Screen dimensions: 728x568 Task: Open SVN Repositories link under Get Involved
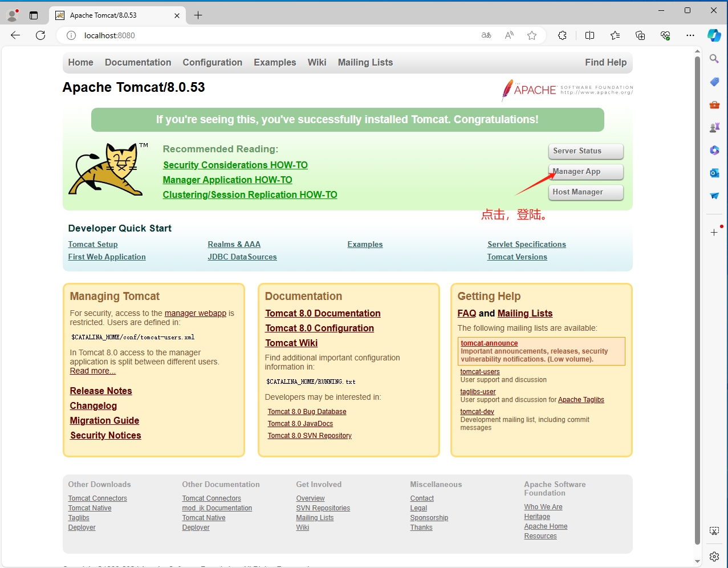[x=323, y=508]
